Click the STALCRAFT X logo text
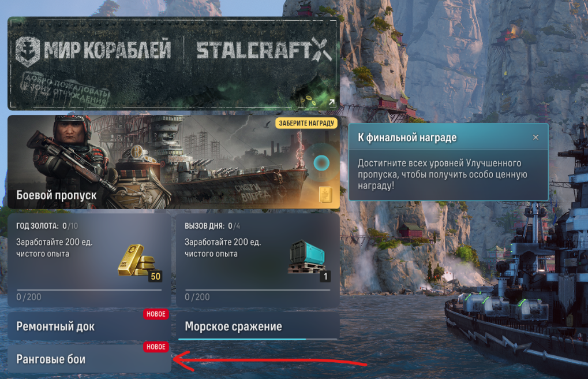The image size is (588, 379). pyautogui.click(x=264, y=50)
